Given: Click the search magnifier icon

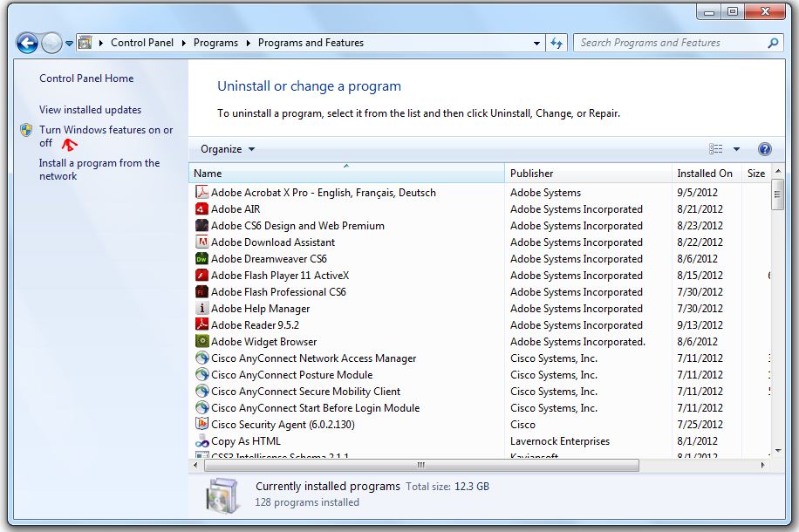Looking at the screenshot, I should coord(773,44).
